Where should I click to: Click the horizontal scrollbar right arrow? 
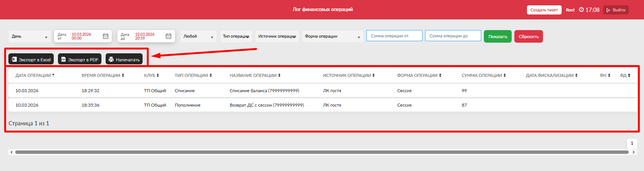[x=634, y=152]
